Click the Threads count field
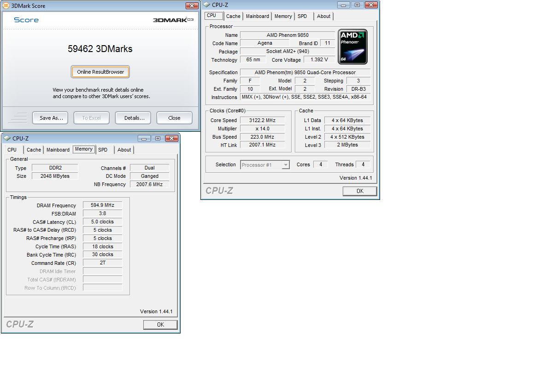The height and width of the screenshot is (392, 539). coord(363,164)
